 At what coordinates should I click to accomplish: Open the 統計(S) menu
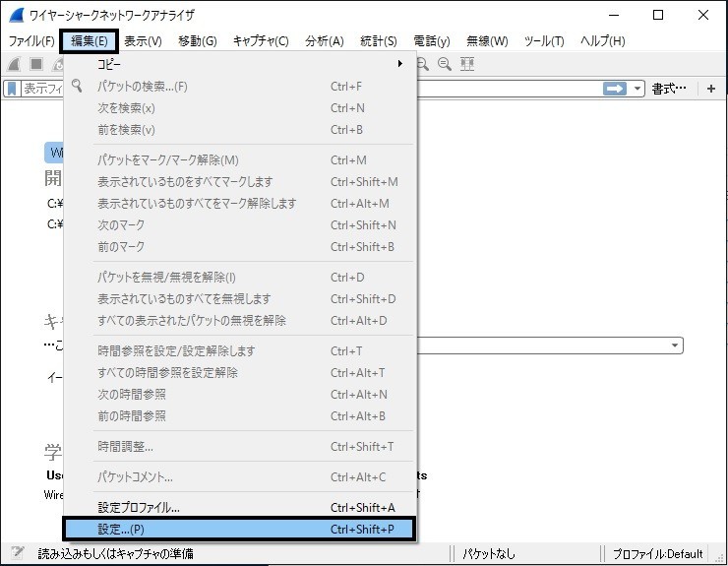click(x=379, y=41)
